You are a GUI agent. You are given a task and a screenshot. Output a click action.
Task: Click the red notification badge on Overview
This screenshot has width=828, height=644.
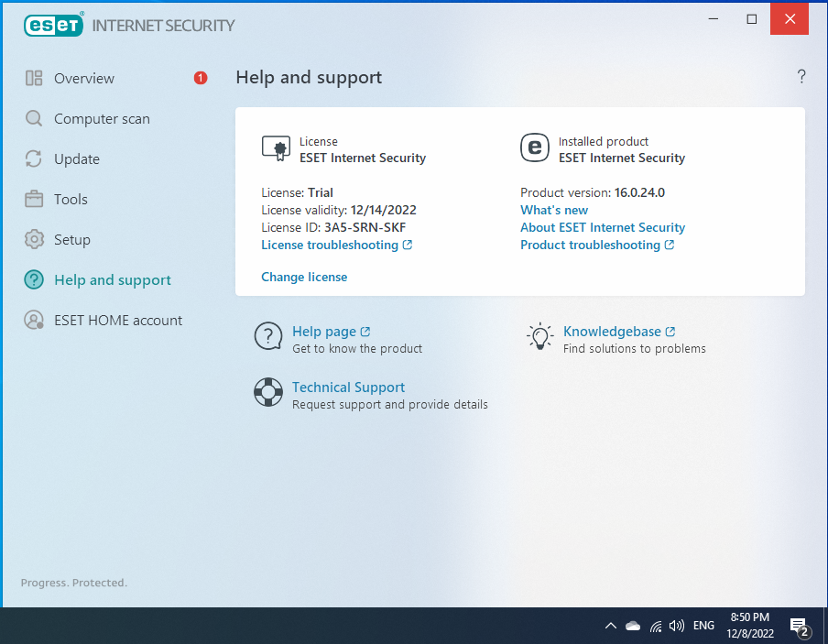pyautogui.click(x=201, y=78)
